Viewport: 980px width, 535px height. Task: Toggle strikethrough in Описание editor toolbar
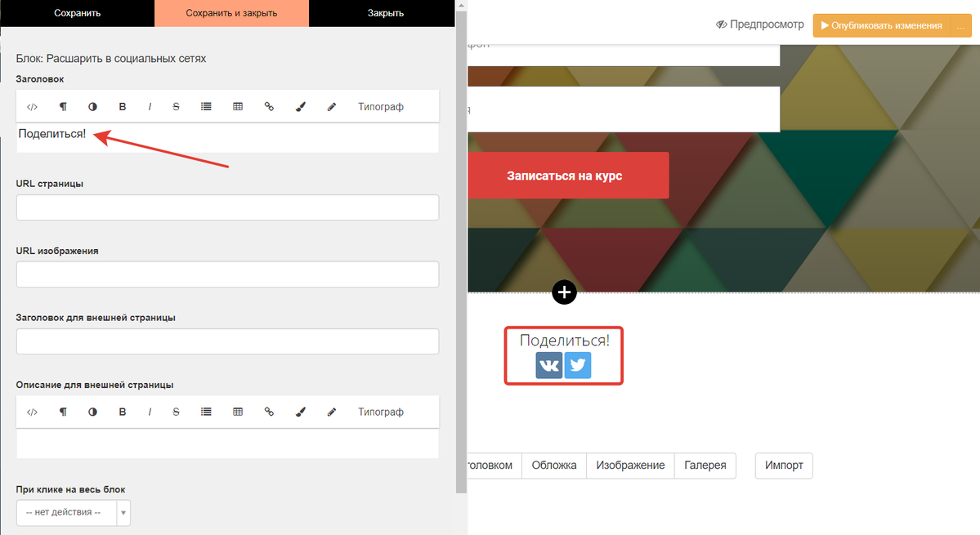pos(177,412)
